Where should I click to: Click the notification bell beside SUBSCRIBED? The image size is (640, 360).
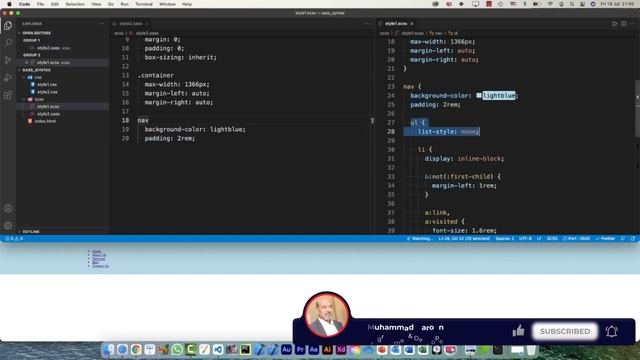click(x=611, y=331)
